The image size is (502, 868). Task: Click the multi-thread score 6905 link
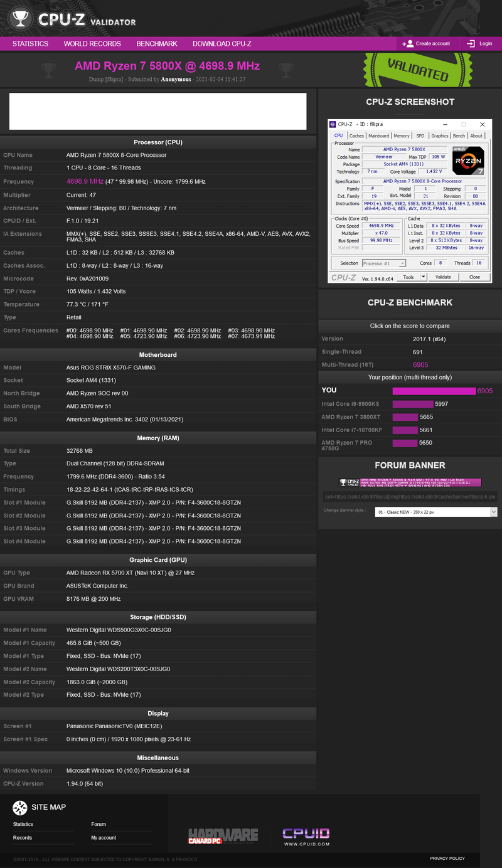[420, 364]
